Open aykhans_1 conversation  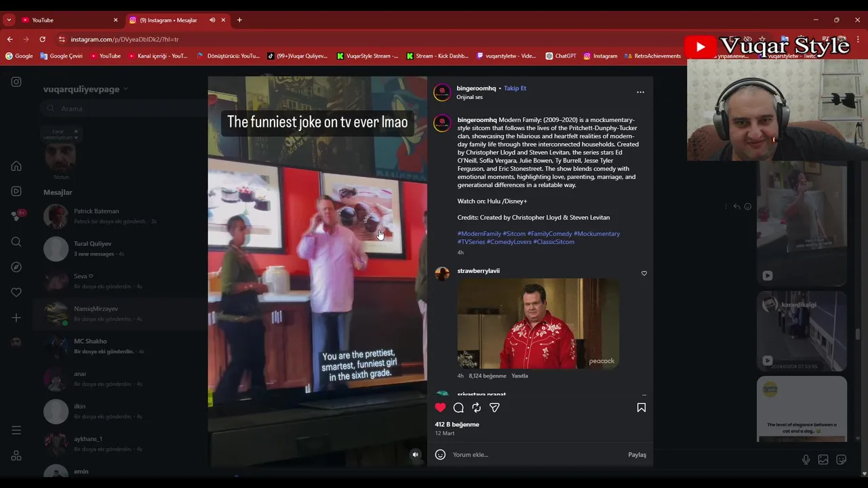point(122,444)
